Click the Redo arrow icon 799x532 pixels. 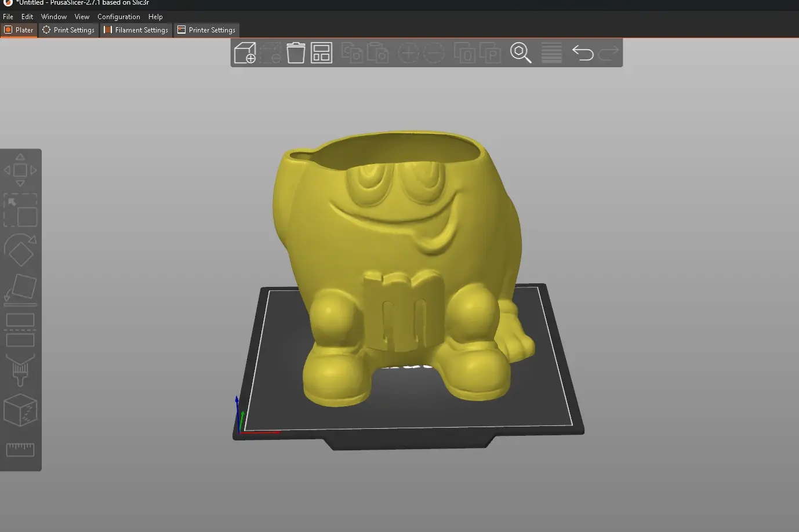608,53
